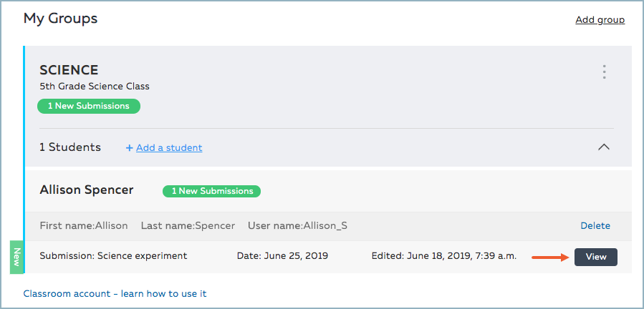Click Allison Spencer's 1 New Submissions badge
Image resolution: width=644 pixels, height=309 pixels.
[211, 191]
